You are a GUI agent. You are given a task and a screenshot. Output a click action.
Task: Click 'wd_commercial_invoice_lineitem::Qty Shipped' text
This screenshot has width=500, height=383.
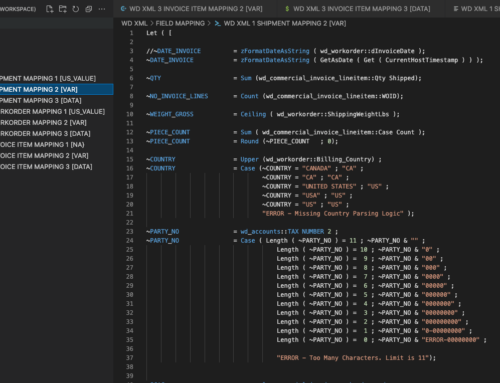point(337,78)
